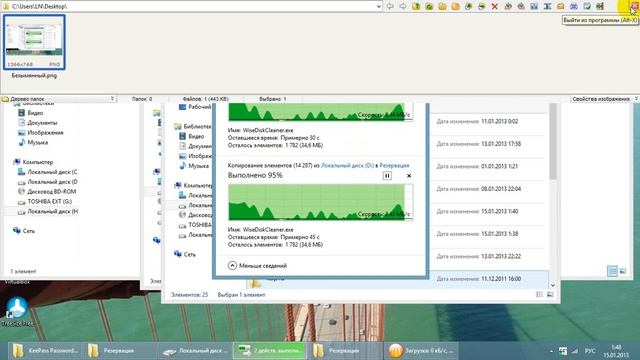The height and width of the screenshot is (360, 640).
Task: Click the red X delete icon in the toolbar
Action: tap(494, 6)
